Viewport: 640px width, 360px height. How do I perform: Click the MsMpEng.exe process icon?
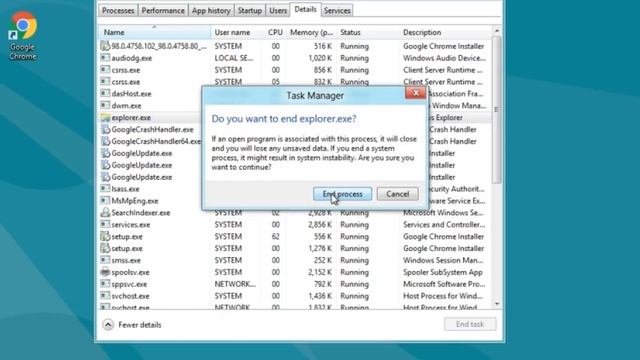click(x=105, y=200)
